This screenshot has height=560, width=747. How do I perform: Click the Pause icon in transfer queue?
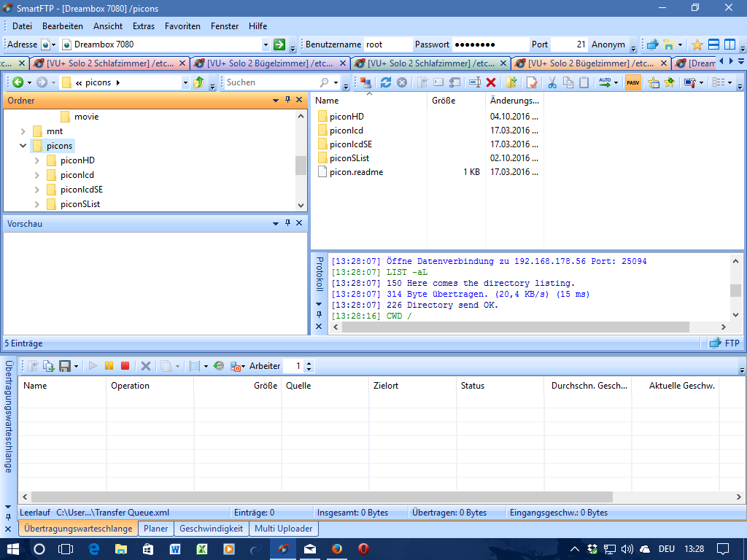point(109,366)
